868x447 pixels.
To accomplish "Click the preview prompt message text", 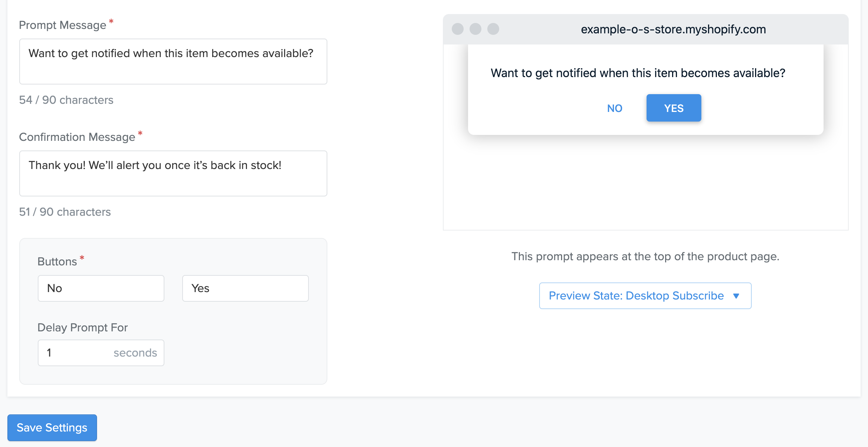I will coord(638,73).
